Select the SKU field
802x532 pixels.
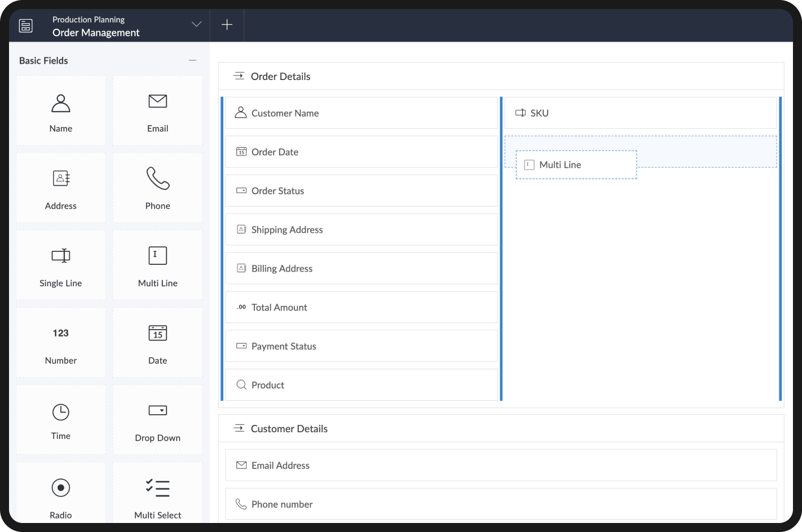[x=640, y=113]
